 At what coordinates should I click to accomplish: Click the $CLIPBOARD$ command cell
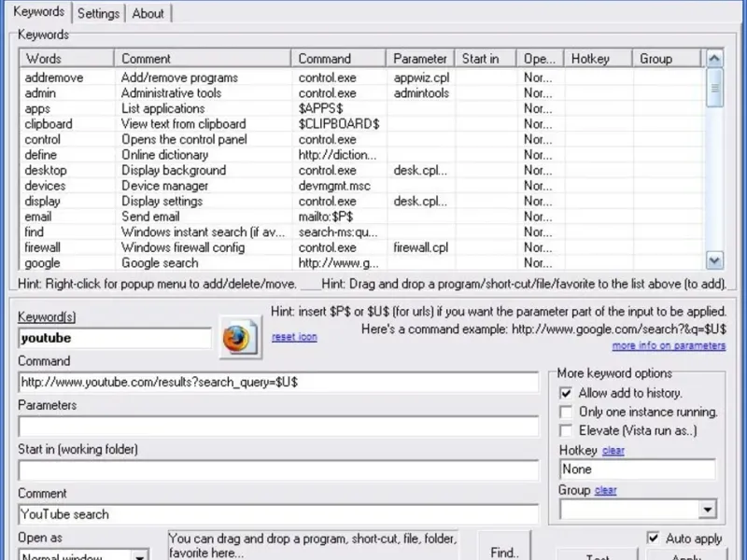[x=339, y=124]
